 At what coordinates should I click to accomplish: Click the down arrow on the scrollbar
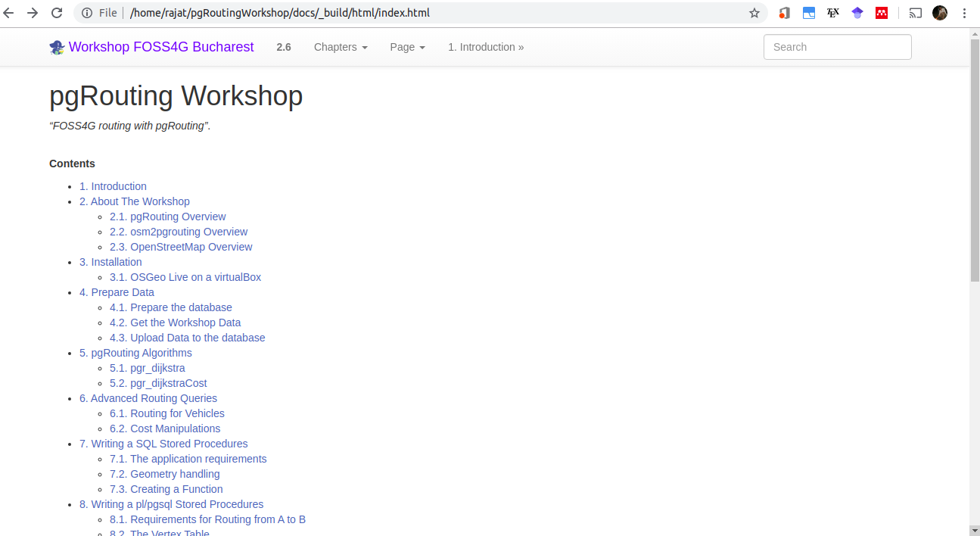[975, 530]
